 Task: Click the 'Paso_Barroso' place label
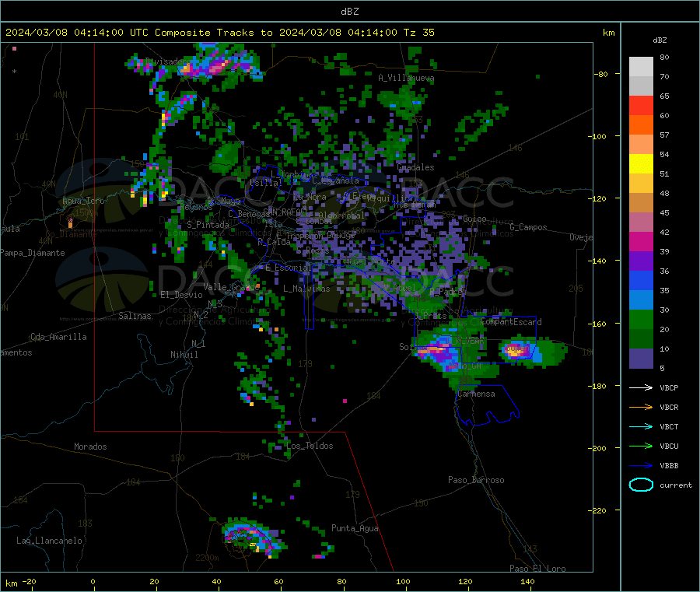tap(476, 480)
